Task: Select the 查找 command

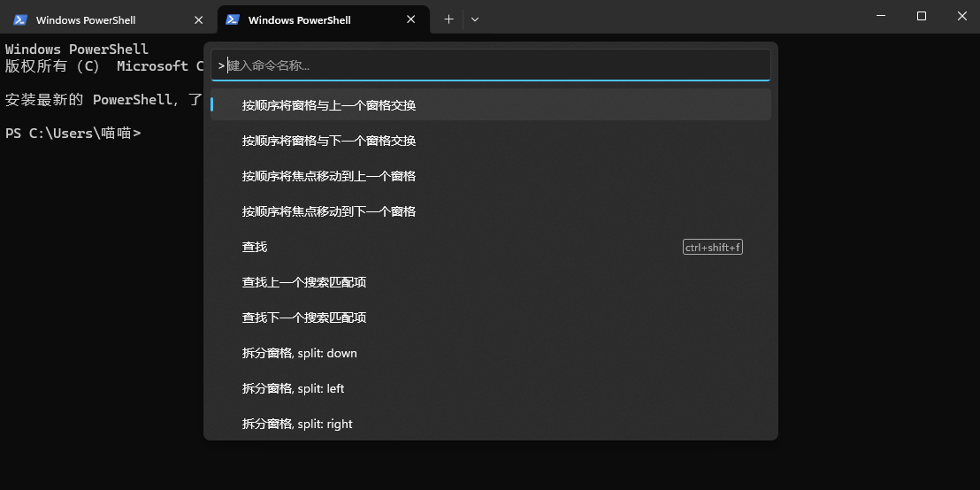Action: tap(491, 247)
